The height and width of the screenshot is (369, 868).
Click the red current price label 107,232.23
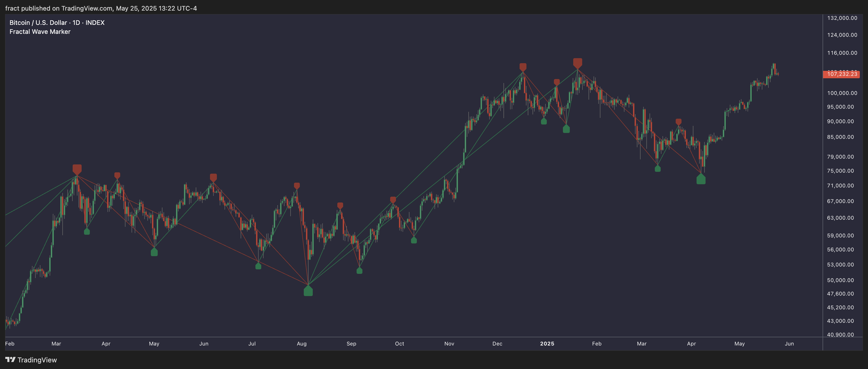tap(841, 74)
